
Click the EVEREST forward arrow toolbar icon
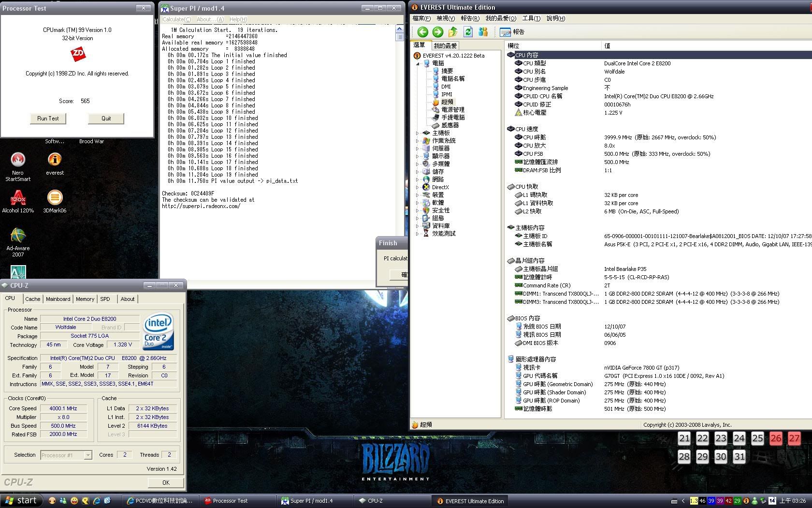(x=438, y=32)
